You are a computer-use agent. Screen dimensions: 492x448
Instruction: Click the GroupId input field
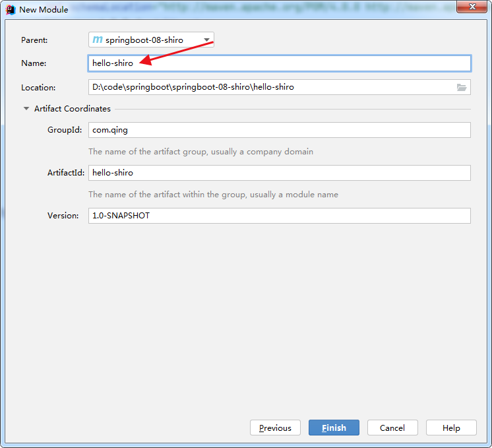pyautogui.click(x=280, y=130)
